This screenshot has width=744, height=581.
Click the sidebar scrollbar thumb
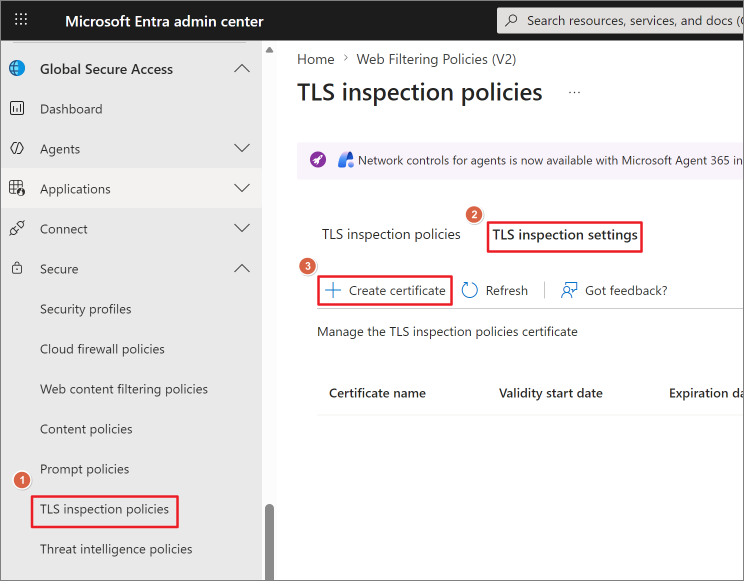click(x=270, y=542)
